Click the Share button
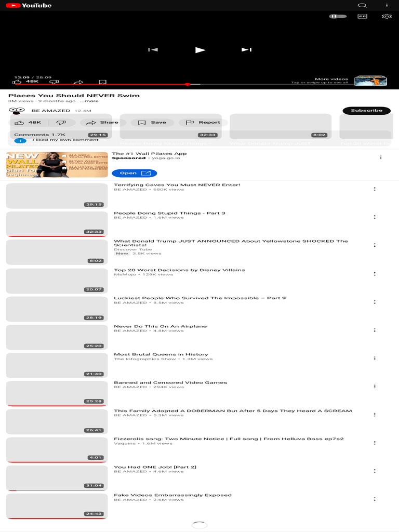The height and width of the screenshot is (532, 399). point(102,123)
